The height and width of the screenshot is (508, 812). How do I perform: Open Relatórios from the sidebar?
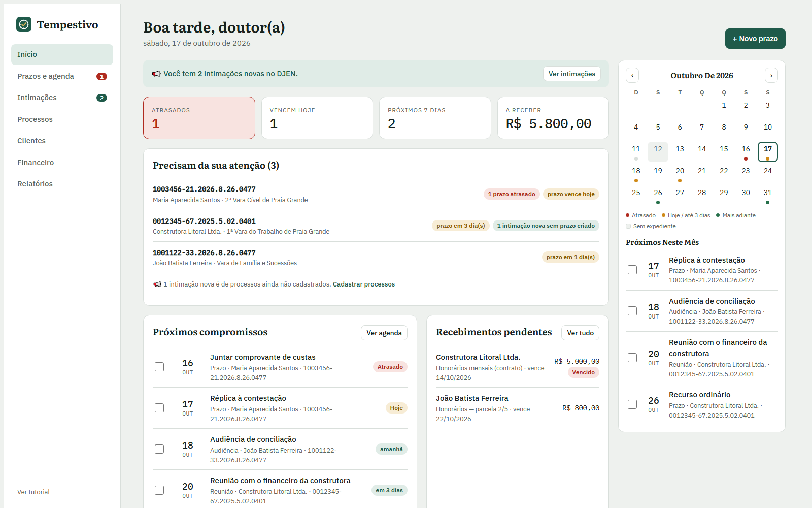click(62, 184)
